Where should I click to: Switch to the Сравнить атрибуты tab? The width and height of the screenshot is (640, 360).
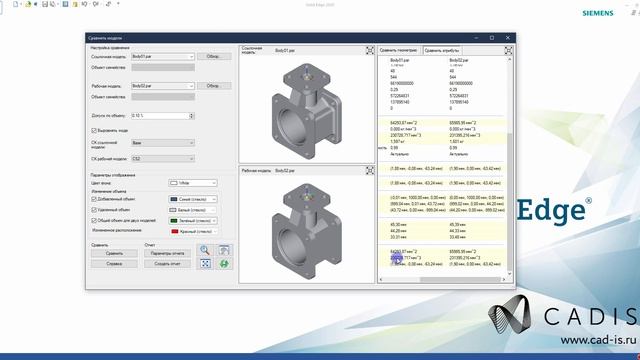[x=442, y=50]
